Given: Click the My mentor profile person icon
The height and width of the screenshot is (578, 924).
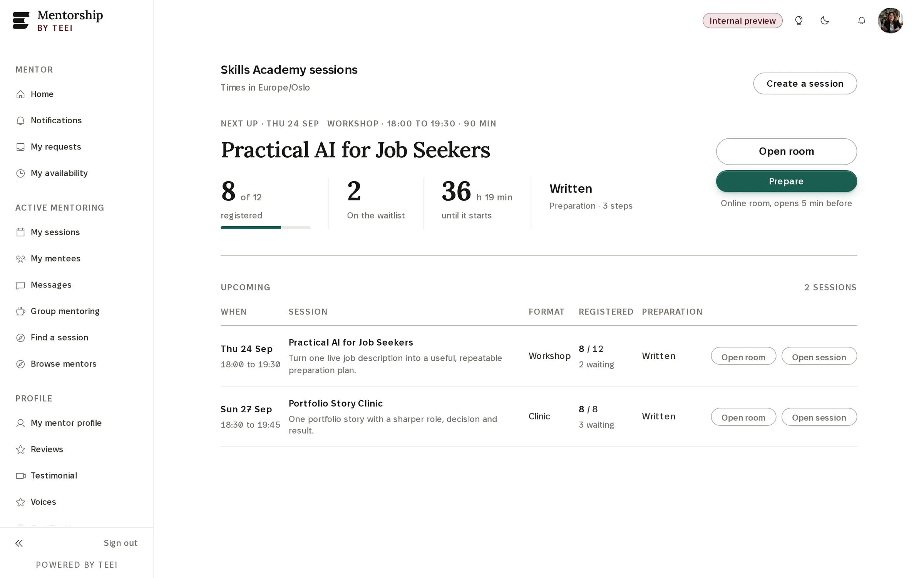Looking at the screenshot, I should 20,423.
